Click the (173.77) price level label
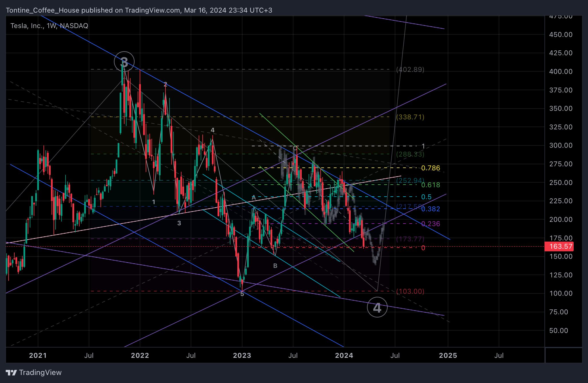 pyautogui.click(x=410, y=239)
